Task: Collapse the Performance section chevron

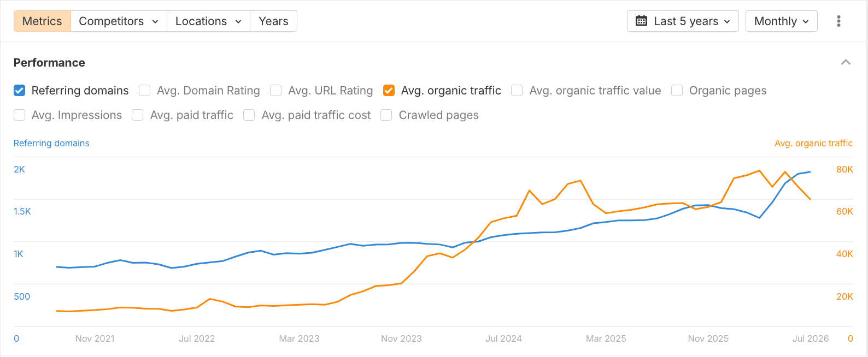Action: (x=846, y=62)
